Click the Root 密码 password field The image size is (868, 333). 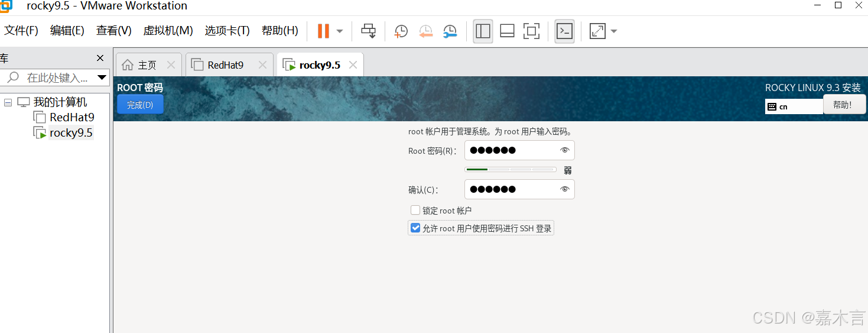pyautogui.click(x=519, y=150)
